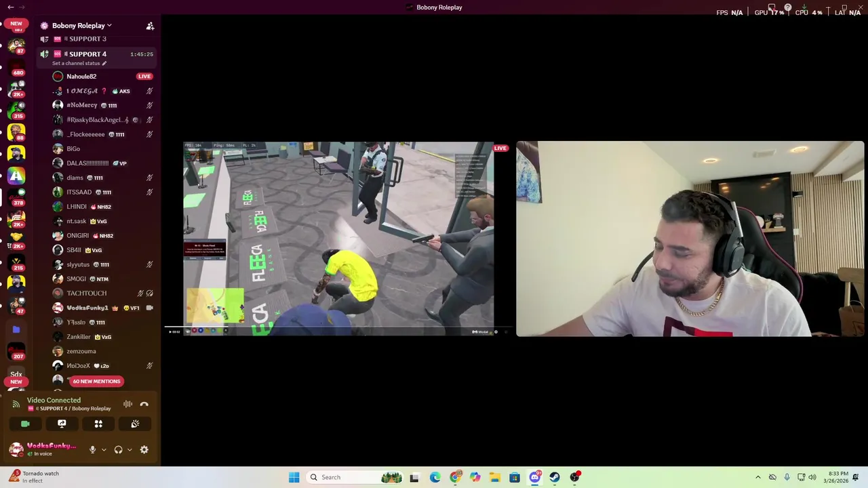Open server icon with 680 badge
This screenshot has height=488, width=868.
(x=16, y=66)
